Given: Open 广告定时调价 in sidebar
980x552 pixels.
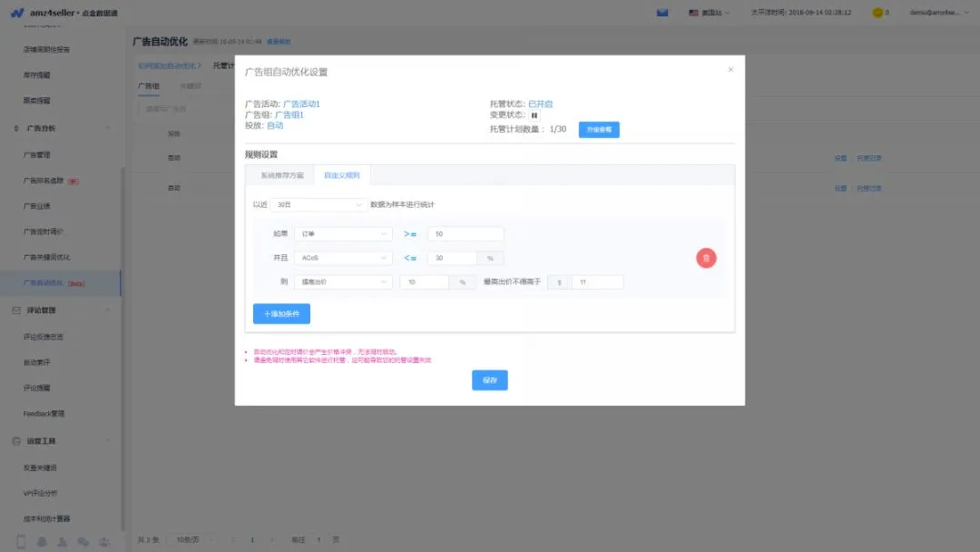Looking at the screenshot, I should (44, 232).
